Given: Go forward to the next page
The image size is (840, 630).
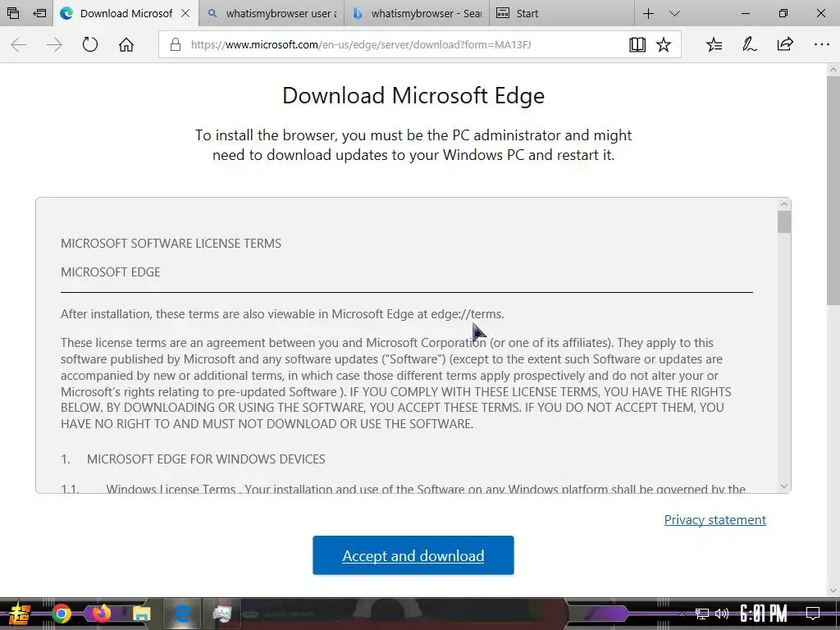Looking at the screenshot, I should [x=54, y=44].
